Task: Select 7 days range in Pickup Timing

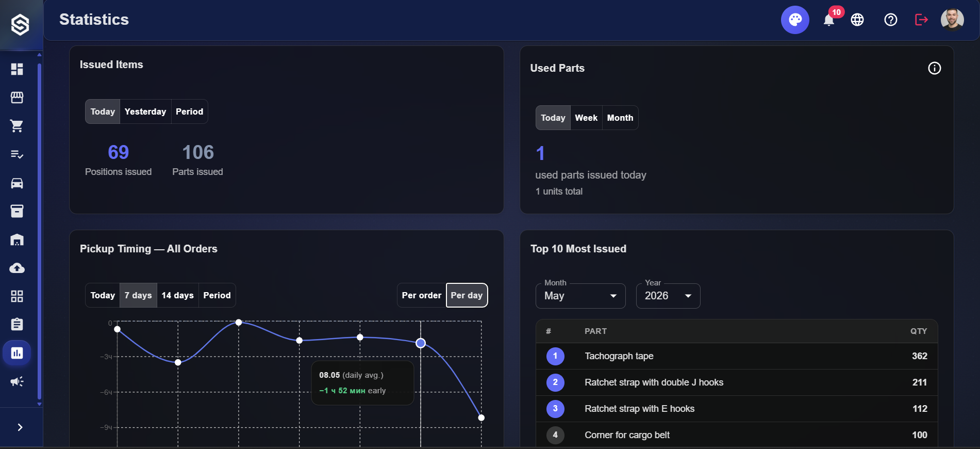Action: click(x=138, y=295)
